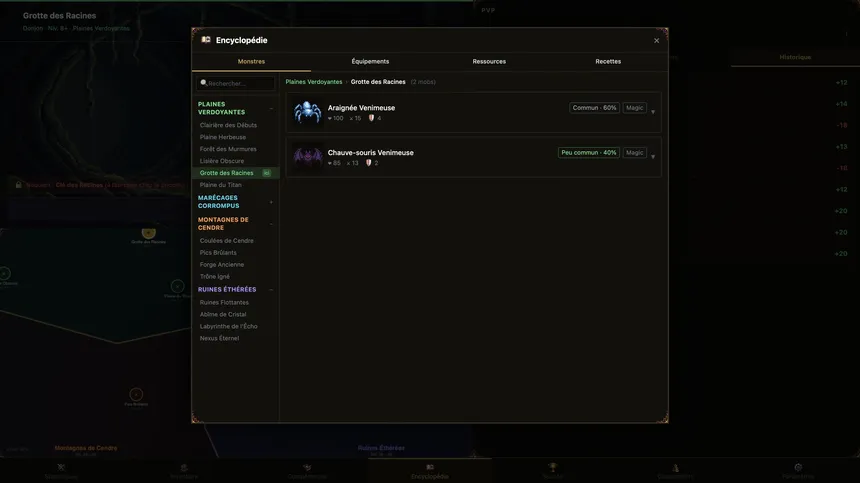
Task: Click the Plaines Verdoyantes breadcrumb link
Action: pyautogui.click(x=314, y=82)
